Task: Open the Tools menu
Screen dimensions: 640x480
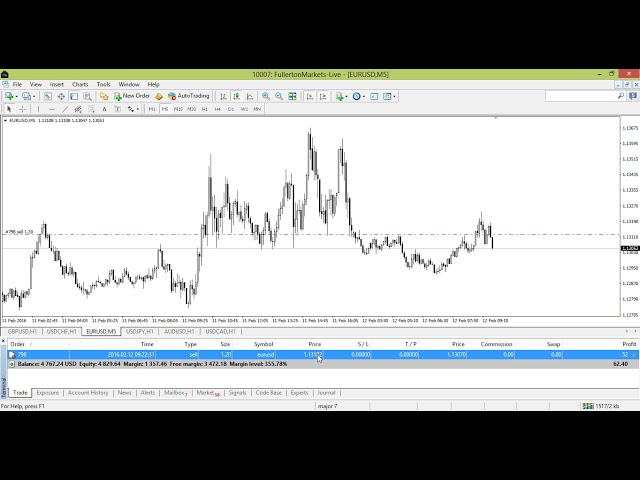Action: (x=103, y=84)
